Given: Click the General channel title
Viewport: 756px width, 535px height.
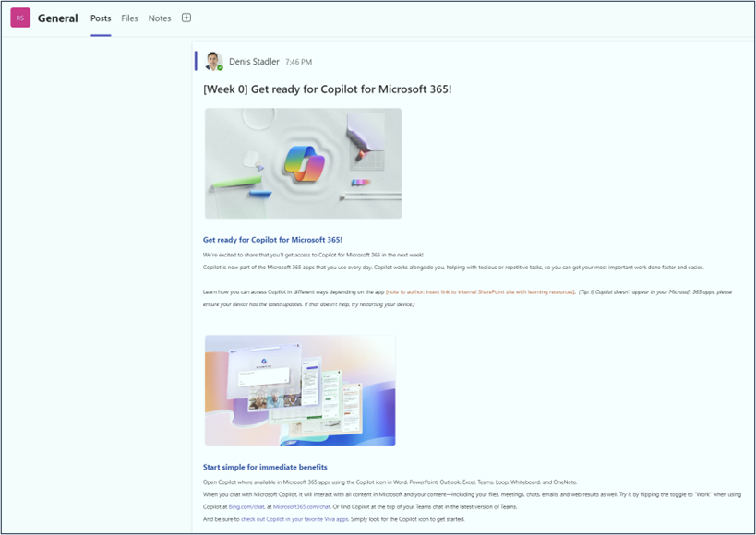Looking at the screenshot, I should point(58,18).
